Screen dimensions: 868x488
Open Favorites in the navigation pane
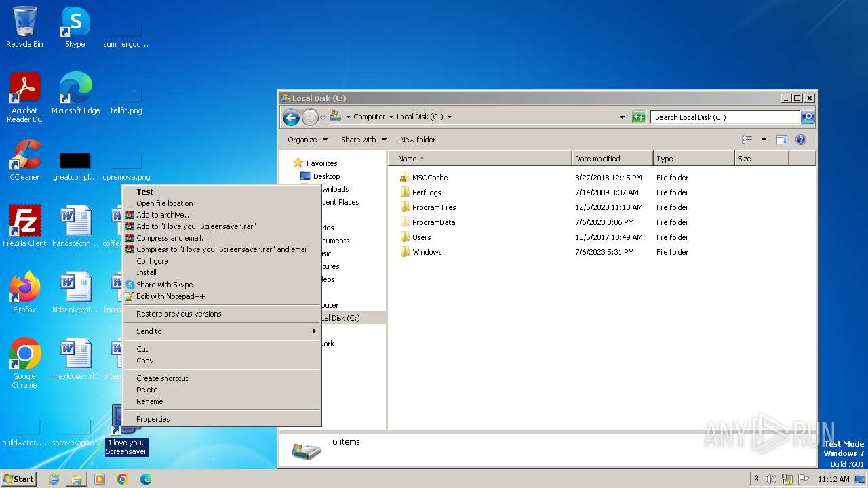(x=321, y=163)
